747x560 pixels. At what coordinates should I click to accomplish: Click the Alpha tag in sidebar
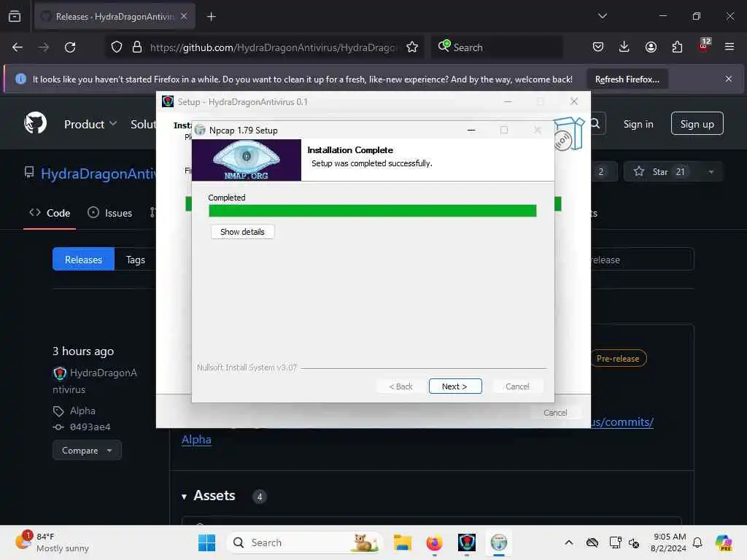click(x=82, y=411)
